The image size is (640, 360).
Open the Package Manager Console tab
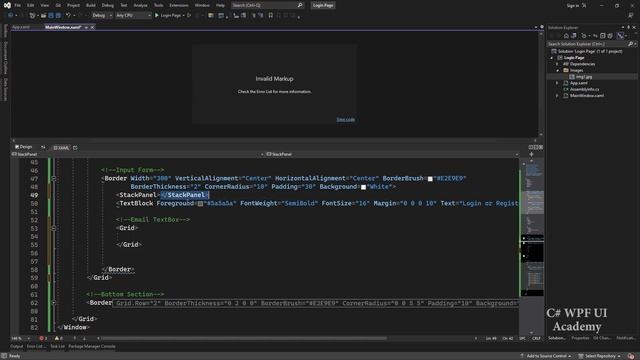coord(92,347)
